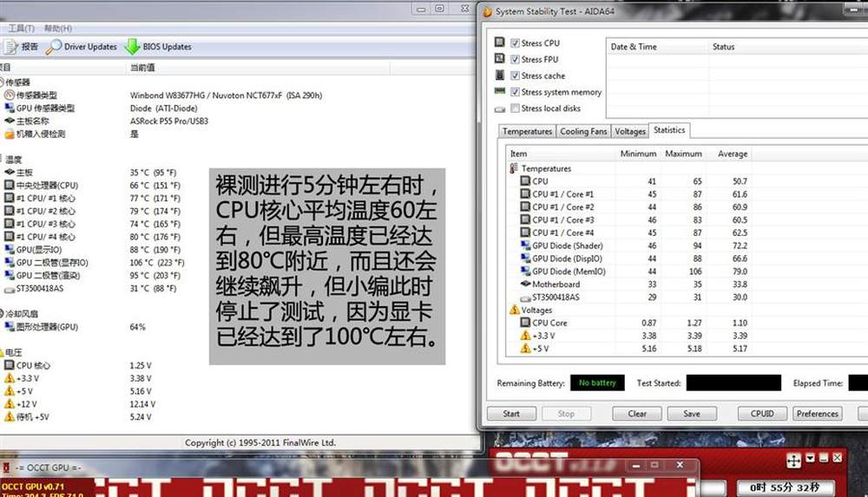Image resolution: width=868 pixels, height=497 pixels.
Task: Click the 当前值 column header
Action: 258,68
